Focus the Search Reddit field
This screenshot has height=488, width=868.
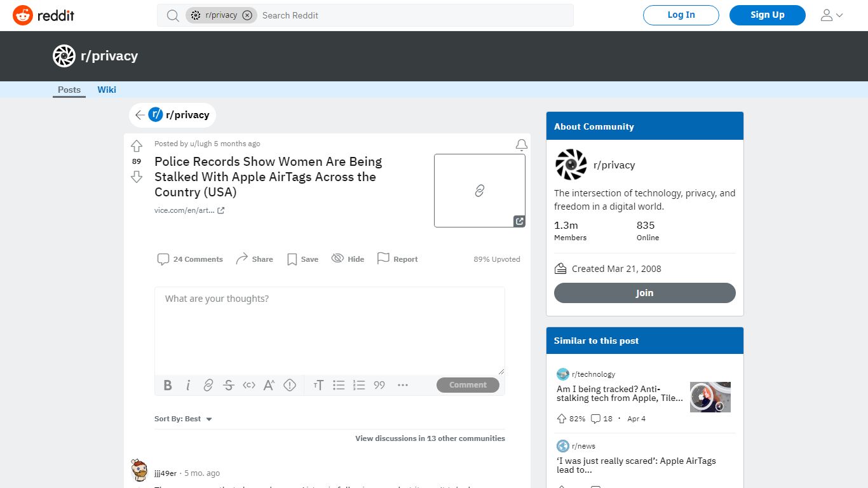click(x=414, y=15)
